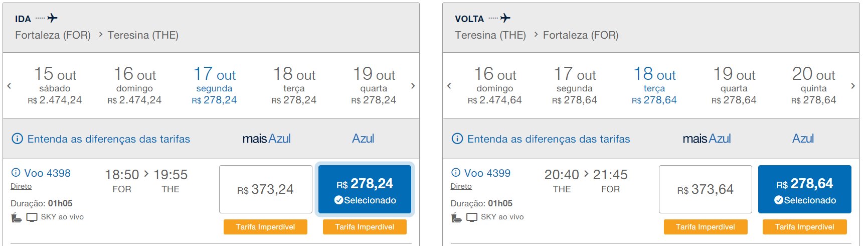868x246 pixels.
Task: Click the selected R$ 278,64 return fare
Action: (x=805, y=189)
